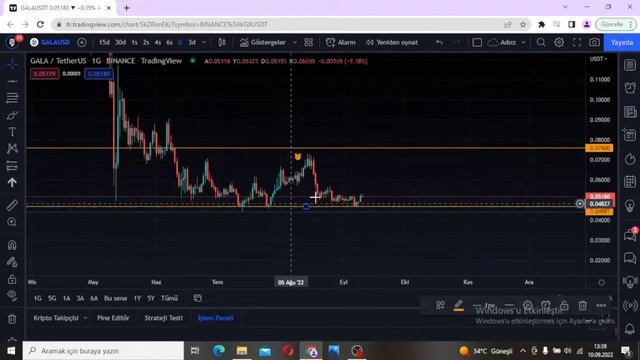Click the go to date calendar icon
This screenshot has height=360, width=640.
point(197,298)
